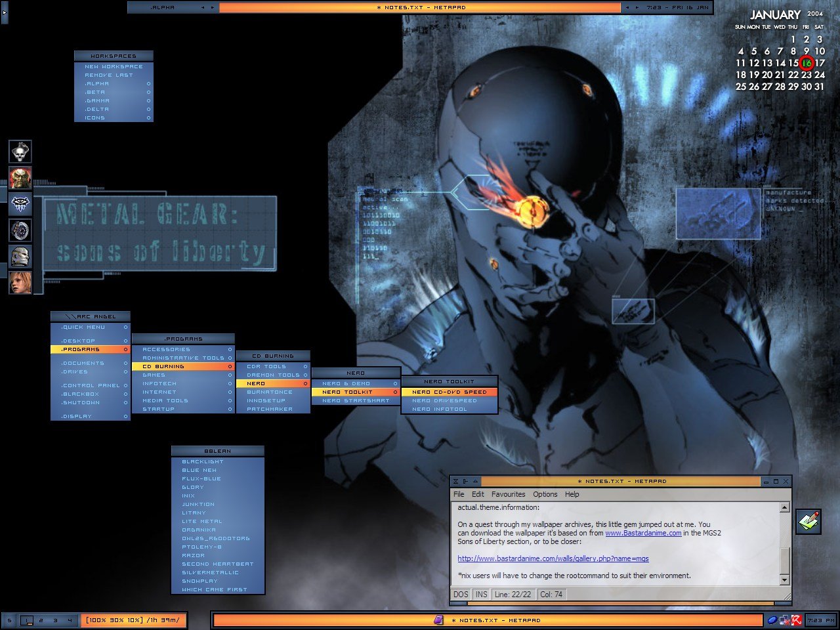This screenshot has height=630, width=840.
Task: Select the Which Came First style
Action: click(218, 590)
